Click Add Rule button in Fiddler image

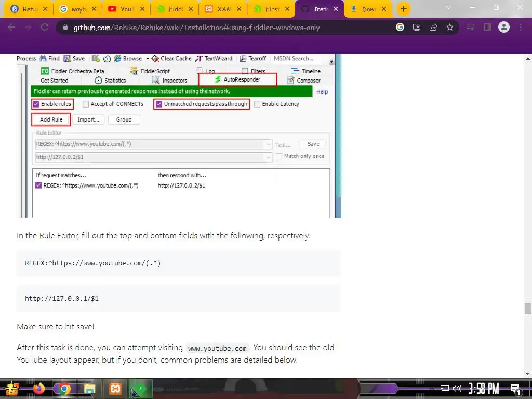pyautogui.click(x=51, y=119)
